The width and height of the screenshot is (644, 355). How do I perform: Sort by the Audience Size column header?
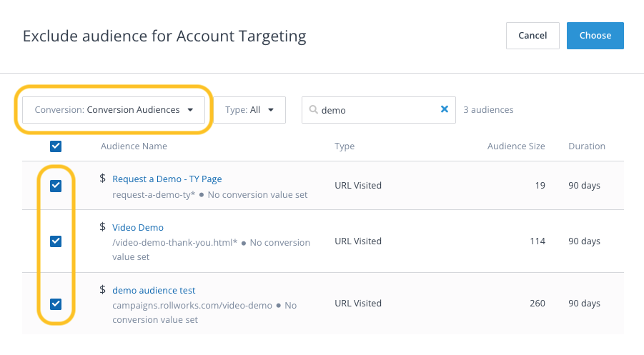point(515,146)
